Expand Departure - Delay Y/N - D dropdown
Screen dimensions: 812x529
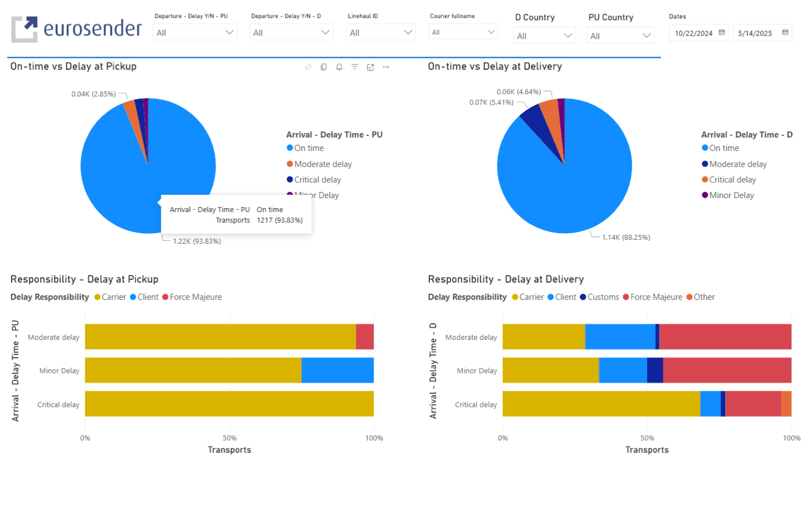click(292, 32)
